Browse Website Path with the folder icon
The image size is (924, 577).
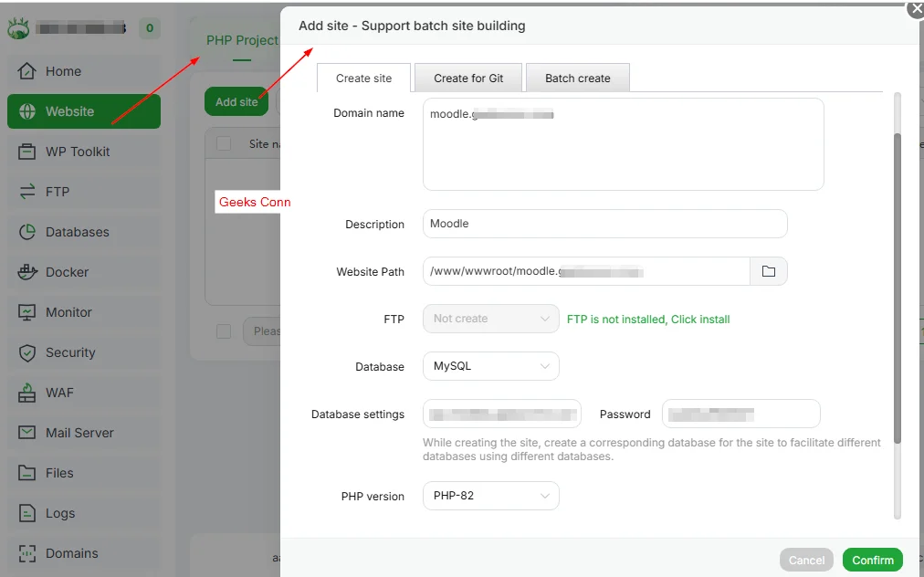tap(769, 271)
